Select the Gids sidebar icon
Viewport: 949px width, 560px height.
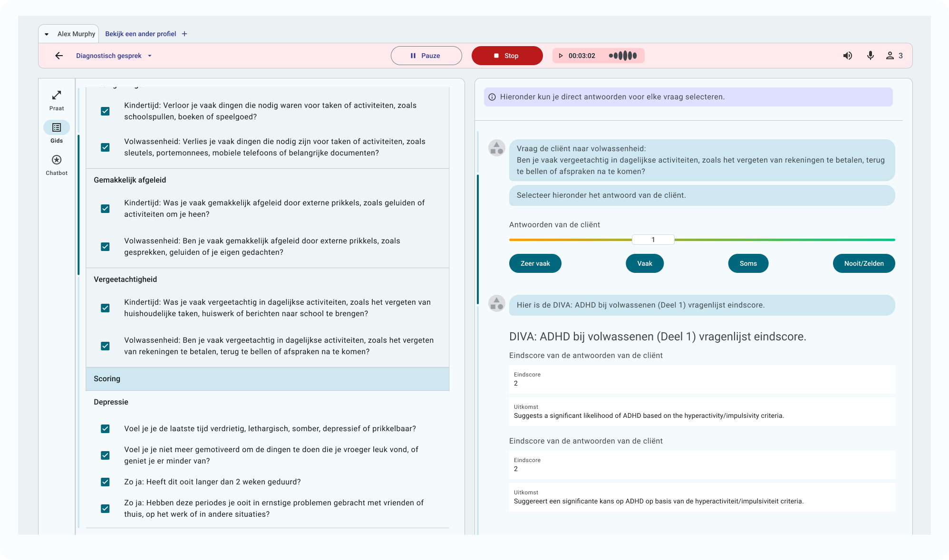coord(57,127)
